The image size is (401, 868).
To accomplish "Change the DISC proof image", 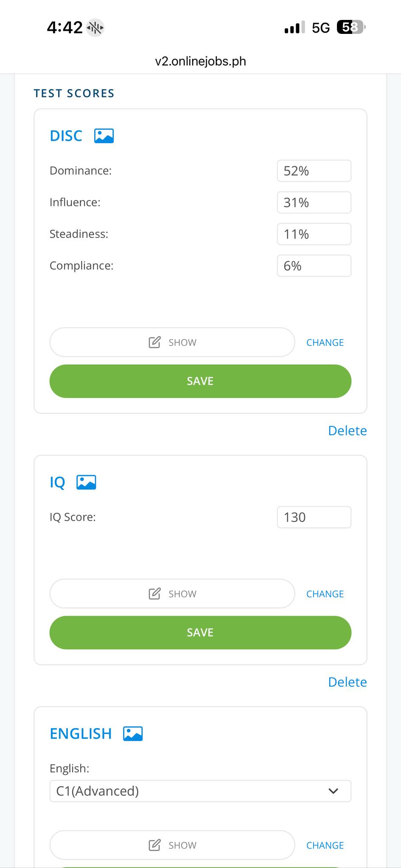I will tap(325, 342).
